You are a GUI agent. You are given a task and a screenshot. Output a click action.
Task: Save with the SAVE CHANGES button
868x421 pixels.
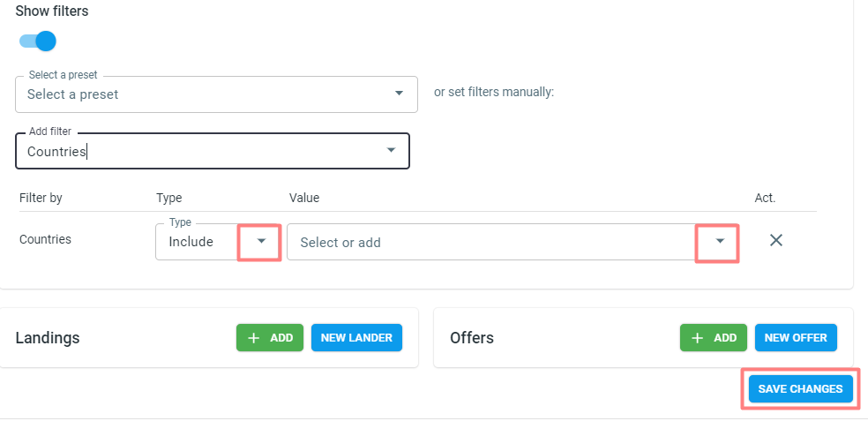[x=800, y=389]
